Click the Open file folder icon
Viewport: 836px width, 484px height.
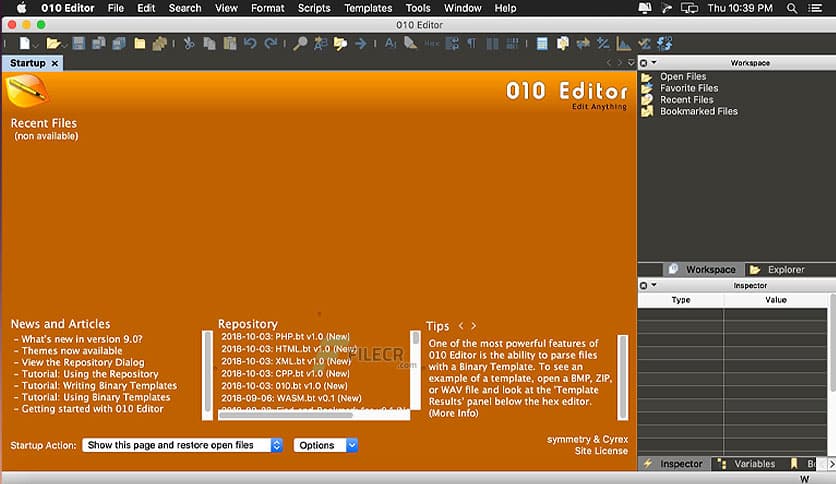(53, 44)
